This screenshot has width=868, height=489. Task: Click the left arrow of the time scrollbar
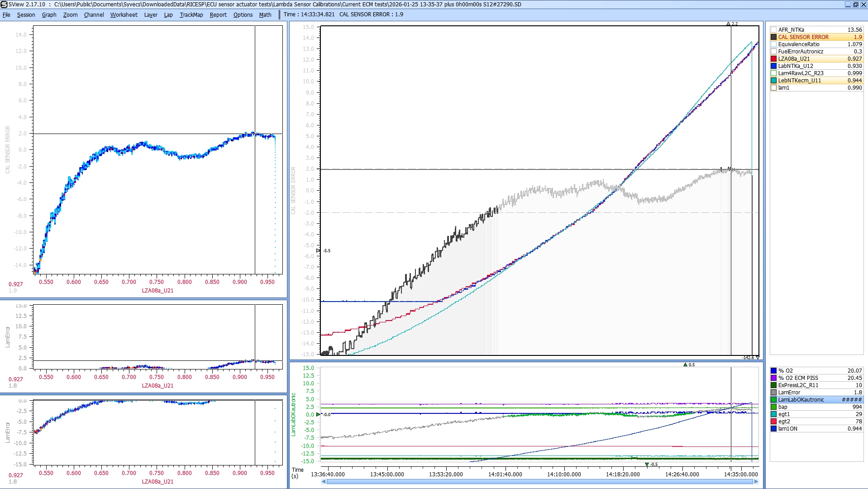323,482
